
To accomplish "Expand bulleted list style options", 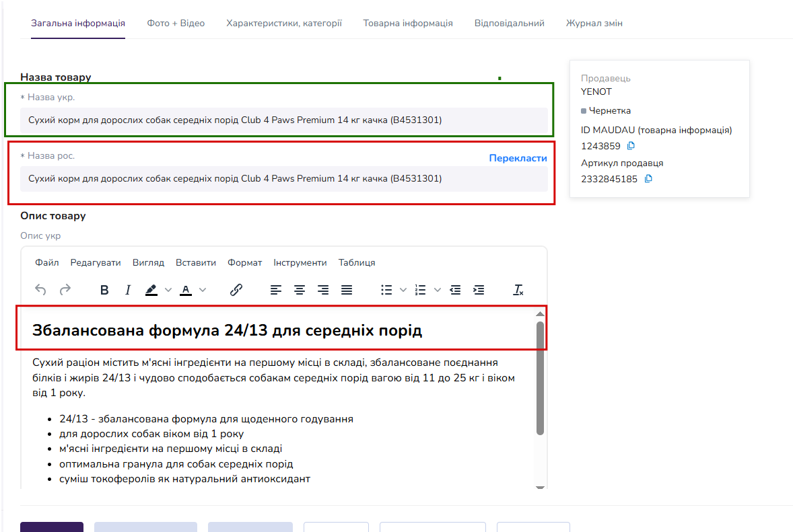I will click(x=403, y=290).
